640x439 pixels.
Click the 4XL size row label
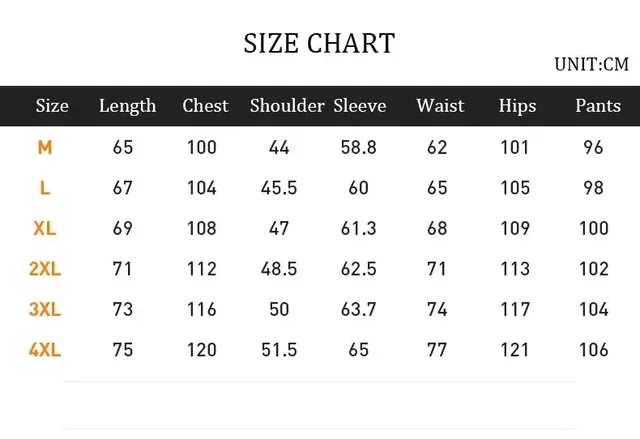[x=45, y=350]
